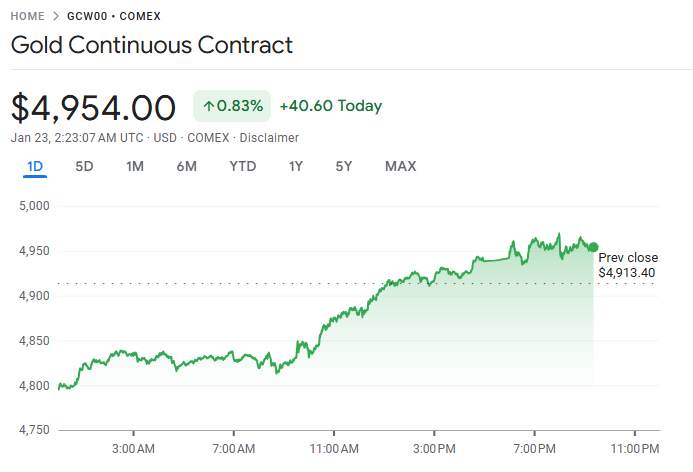Show the 5Y chart range
This screenshot has width=693, height=472.
pyautogui.click(x=343, y=166)
